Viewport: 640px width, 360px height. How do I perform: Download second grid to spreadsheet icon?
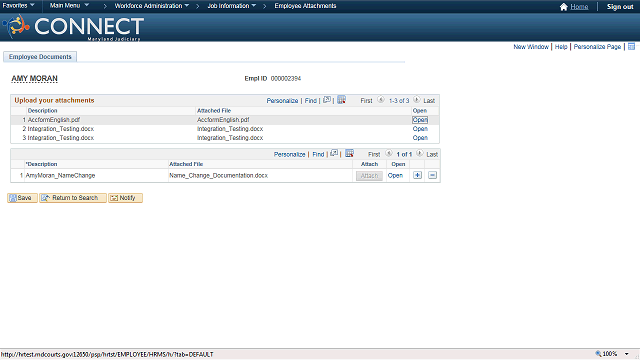[x=349, y=153]
